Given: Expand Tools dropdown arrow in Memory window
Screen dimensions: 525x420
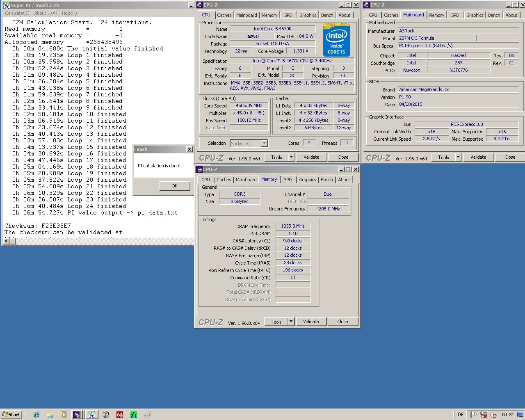Looking at the screenshot, I should pos(291,322).
